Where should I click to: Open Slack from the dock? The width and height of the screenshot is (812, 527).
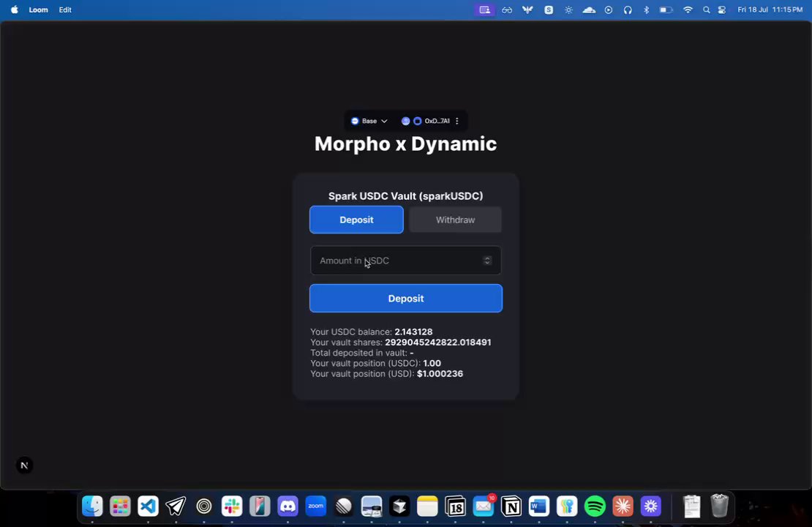[232, 507]
